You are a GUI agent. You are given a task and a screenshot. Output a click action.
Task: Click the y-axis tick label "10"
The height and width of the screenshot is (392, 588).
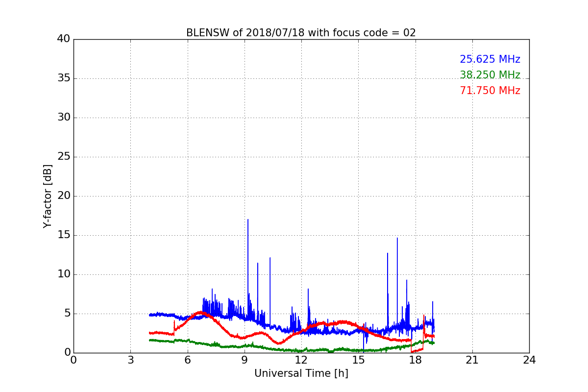(x=64, y=274)
